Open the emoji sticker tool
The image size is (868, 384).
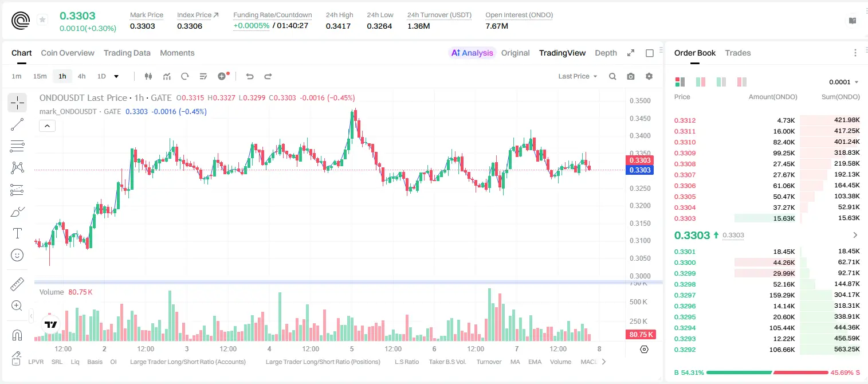[x=17, y=255]
